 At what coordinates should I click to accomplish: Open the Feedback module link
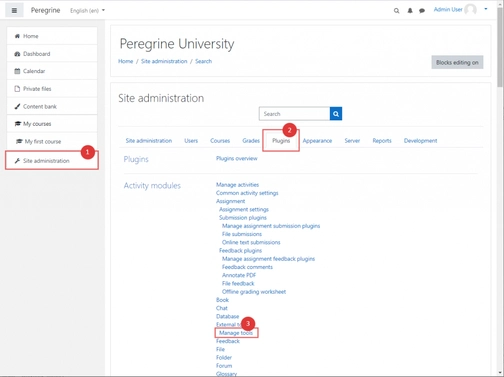(x=228, y=341)
